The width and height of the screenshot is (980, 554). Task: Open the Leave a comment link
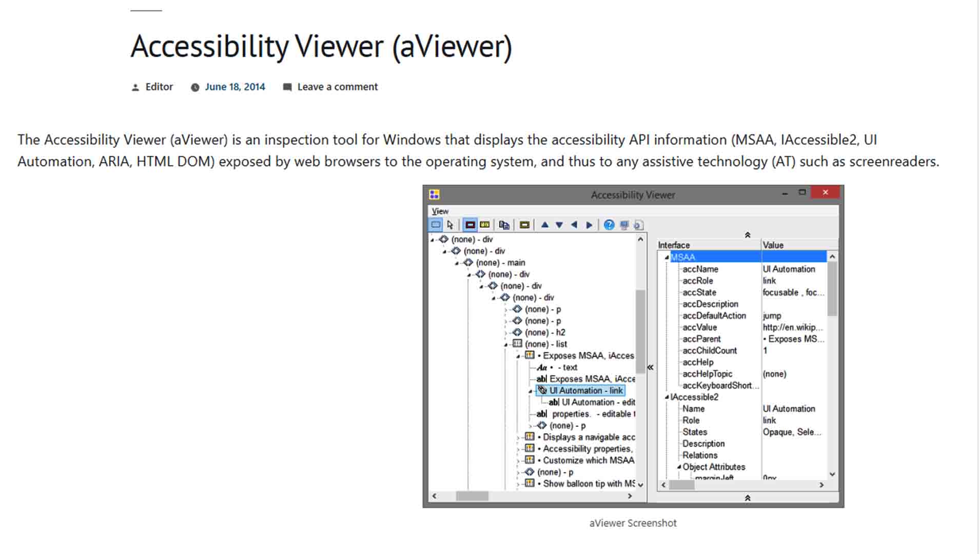point(337,87)
